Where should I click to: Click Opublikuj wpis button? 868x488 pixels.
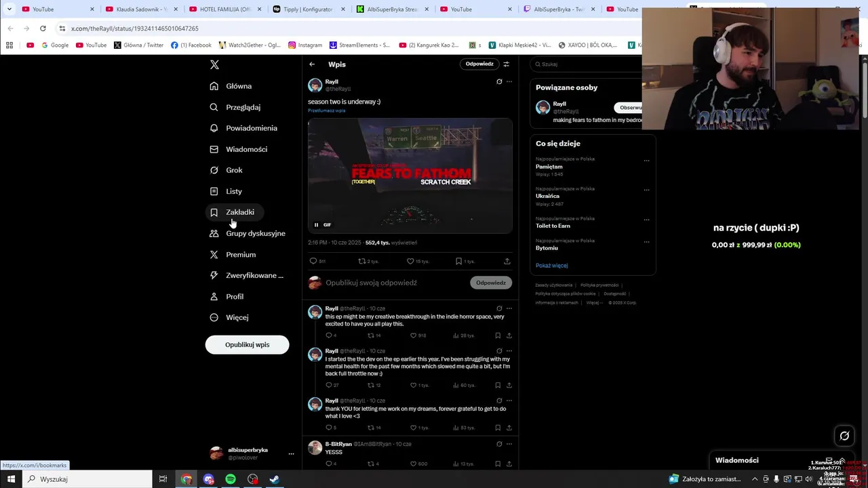click(x=247, y=344)
